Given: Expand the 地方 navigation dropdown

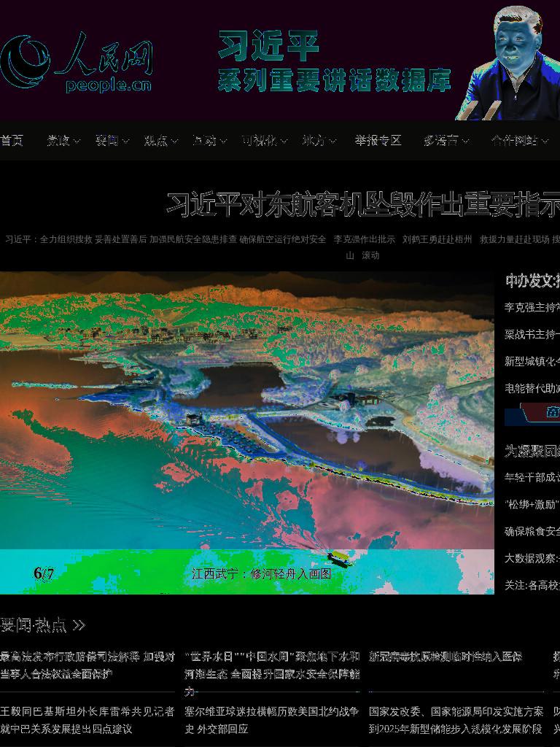Looking at the screenshot, I should click(x=319, y=141).
